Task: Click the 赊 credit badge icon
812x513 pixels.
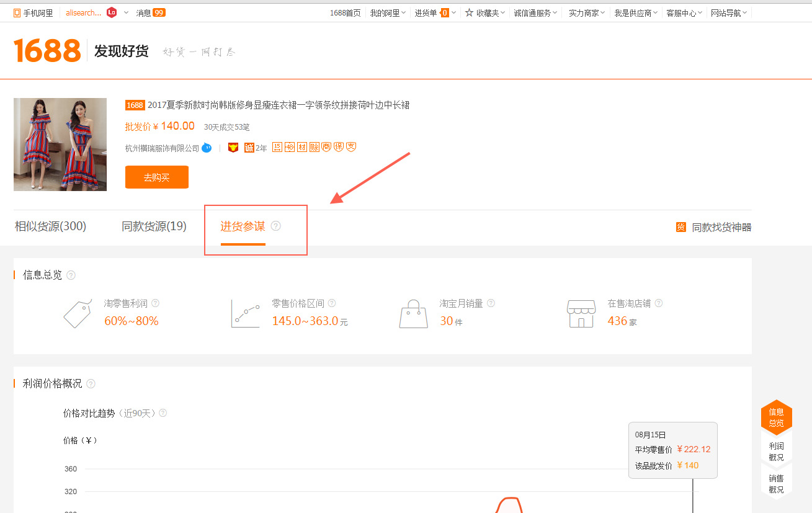Action: pyautogui.click(x=315, y=147)
